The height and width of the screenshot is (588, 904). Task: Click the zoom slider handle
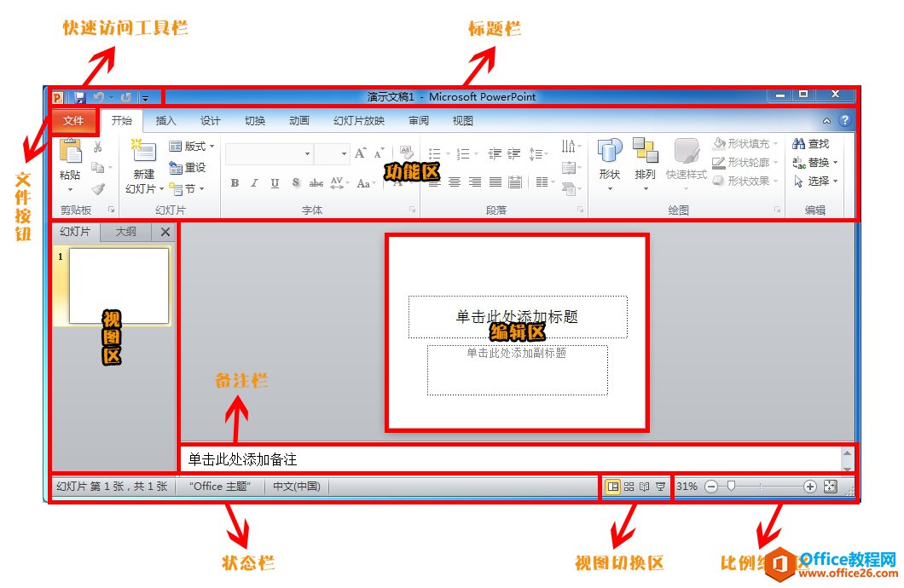(731, 486)
